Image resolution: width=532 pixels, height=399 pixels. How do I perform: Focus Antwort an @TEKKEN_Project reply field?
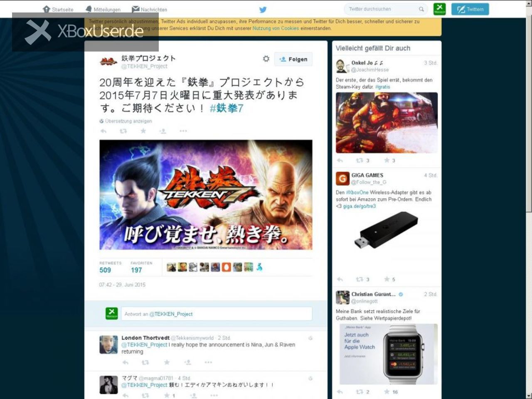point(217,314)
